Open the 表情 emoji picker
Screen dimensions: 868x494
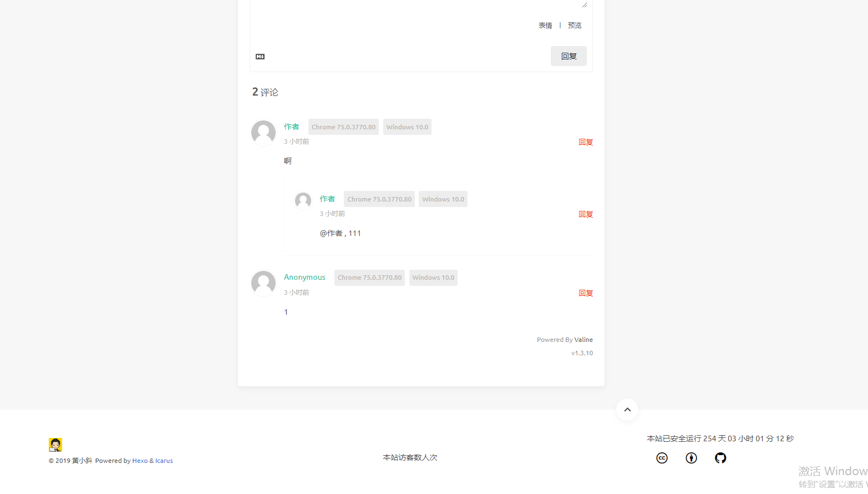click(x=545, y=26)
